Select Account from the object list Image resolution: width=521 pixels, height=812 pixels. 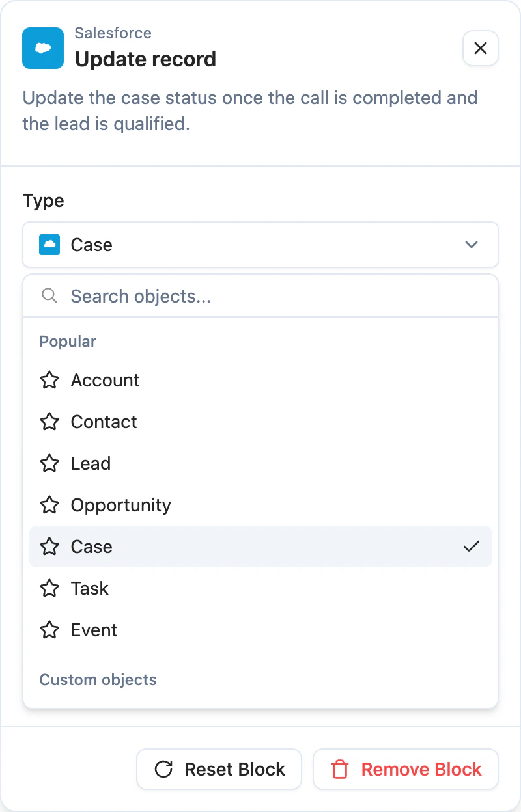pos(260,380)
